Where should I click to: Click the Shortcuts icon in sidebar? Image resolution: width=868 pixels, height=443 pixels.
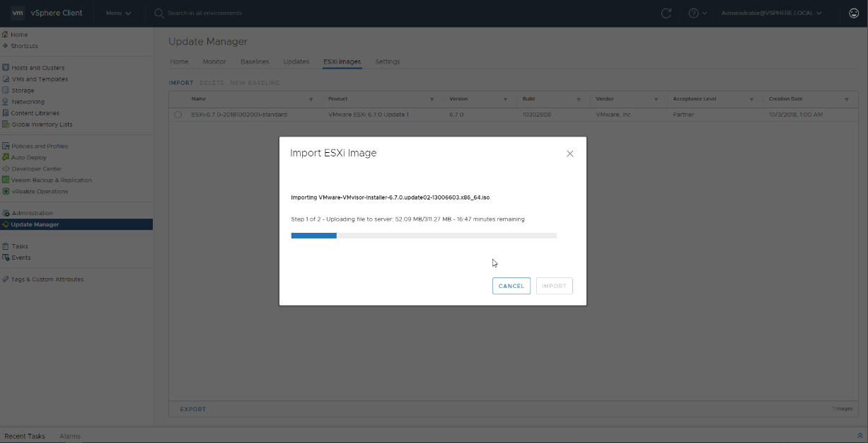click(6, 46)
